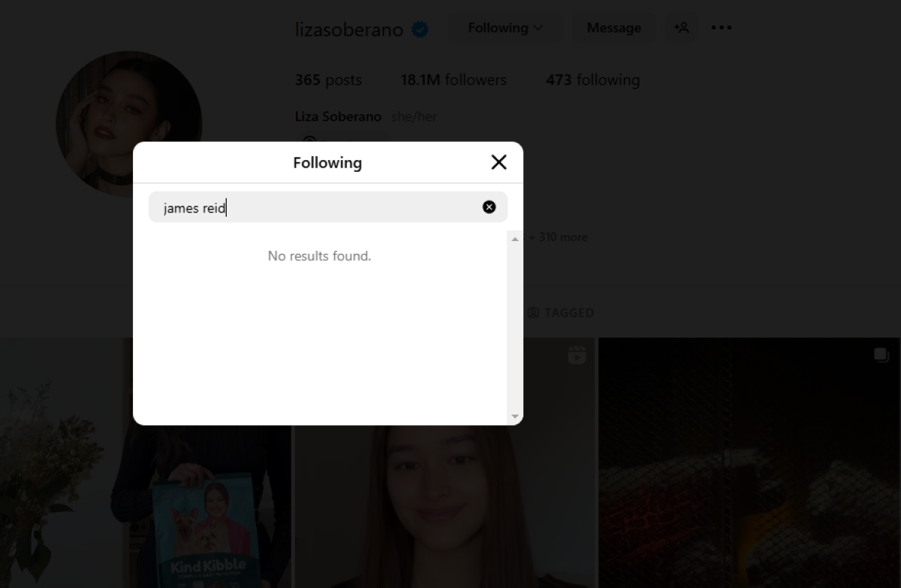Click the similar accounts add-person icon

[x=681, y=28]
